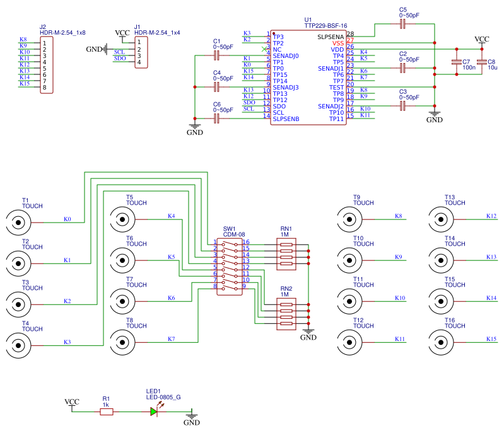Select the T1 touch pad symbol
Screen dimensions: 504x433
[18, 222]
